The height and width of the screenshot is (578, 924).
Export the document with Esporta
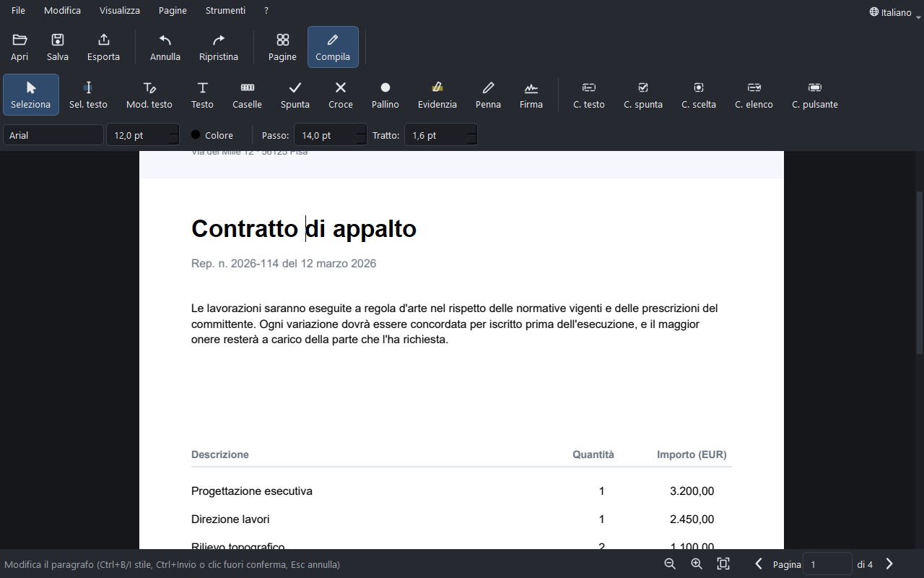point(103,47)
